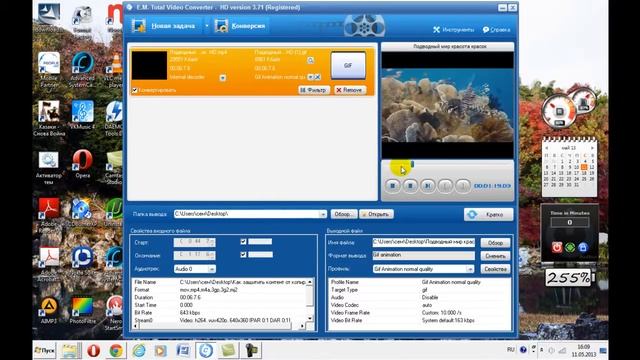Click the video camera icon on the taskbar
The height and width of the screenshot is (360, 640).
[x=251, y=350]
